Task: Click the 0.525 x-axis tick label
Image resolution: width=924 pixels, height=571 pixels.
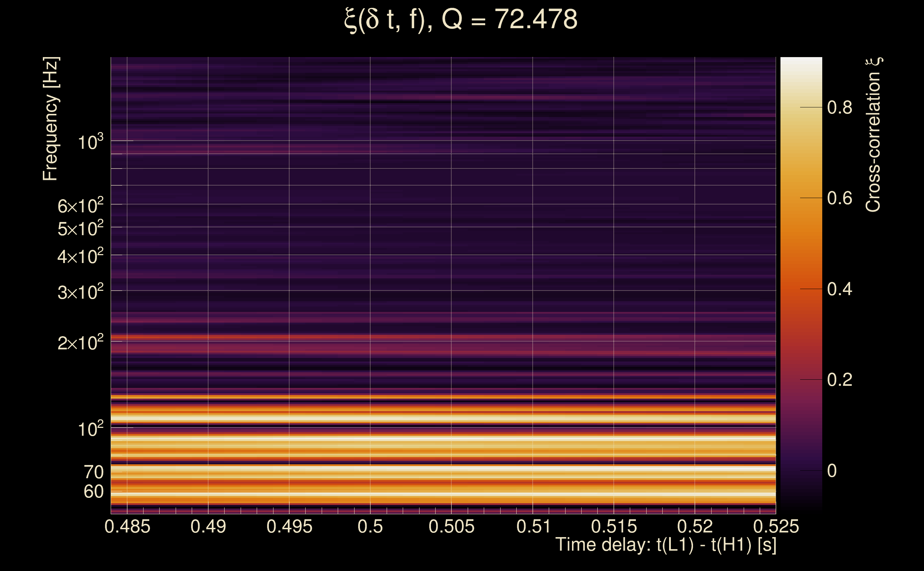Action: [x=776, y=526]
